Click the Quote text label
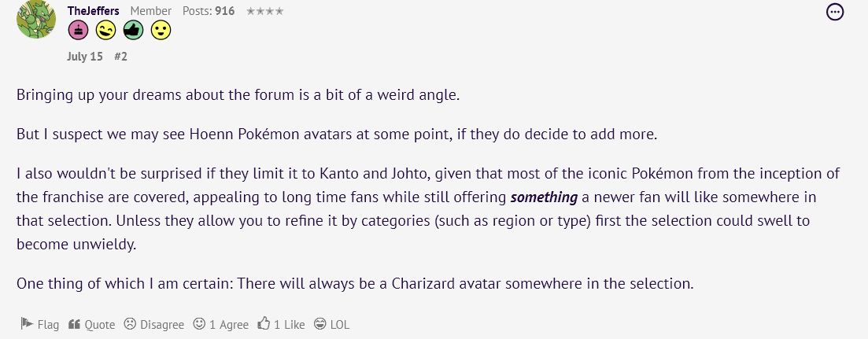868x339 pixels. pyautogui.click(x=100, y=324)
